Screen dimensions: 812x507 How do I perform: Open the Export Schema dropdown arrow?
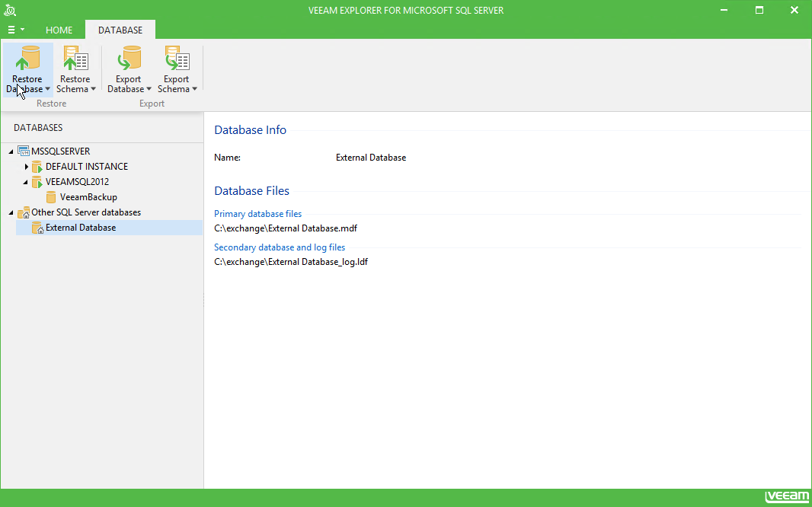click(195, 89)
